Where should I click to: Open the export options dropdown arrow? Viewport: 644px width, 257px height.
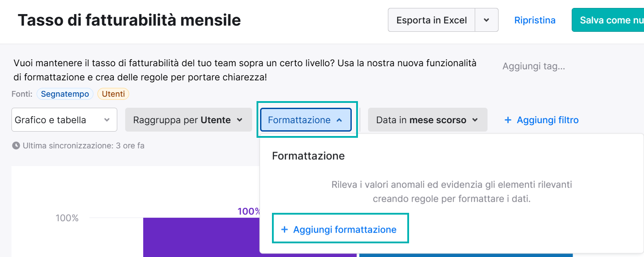(x=487, y=20)
